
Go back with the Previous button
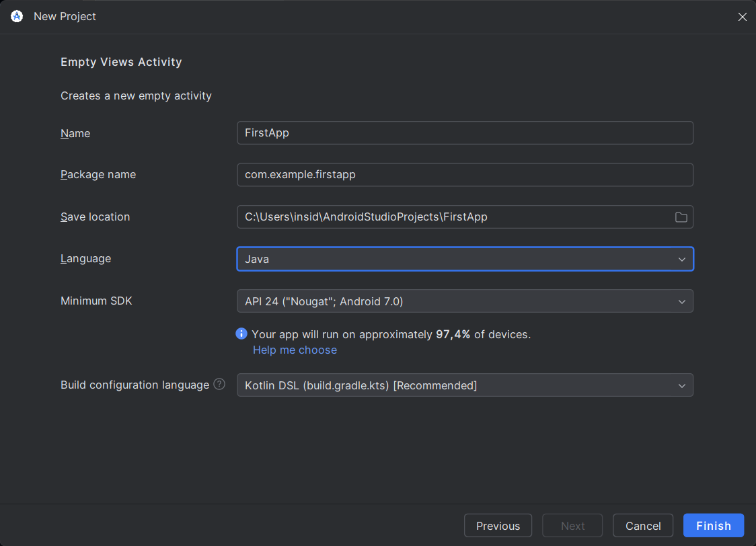point(498,526)
